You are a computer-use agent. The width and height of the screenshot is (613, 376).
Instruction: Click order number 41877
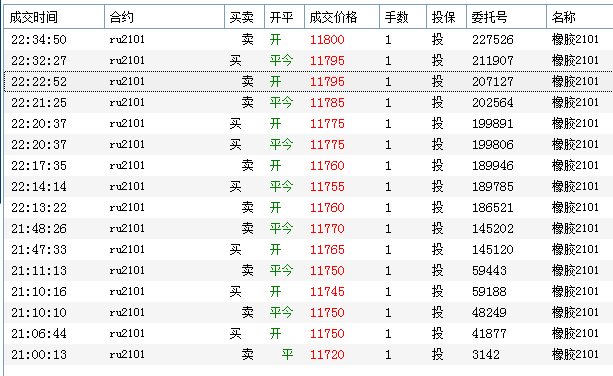pos(489,334)
